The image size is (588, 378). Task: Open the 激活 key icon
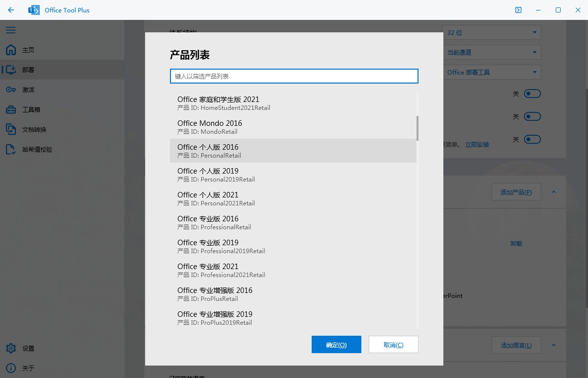[11, 90]
